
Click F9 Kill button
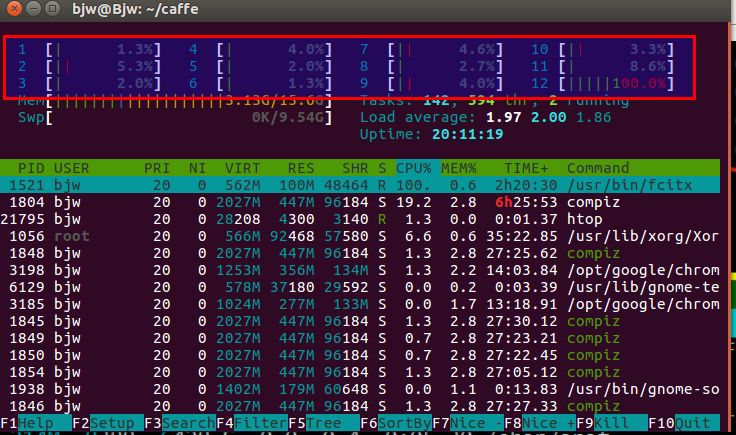[x=612, y=423]
